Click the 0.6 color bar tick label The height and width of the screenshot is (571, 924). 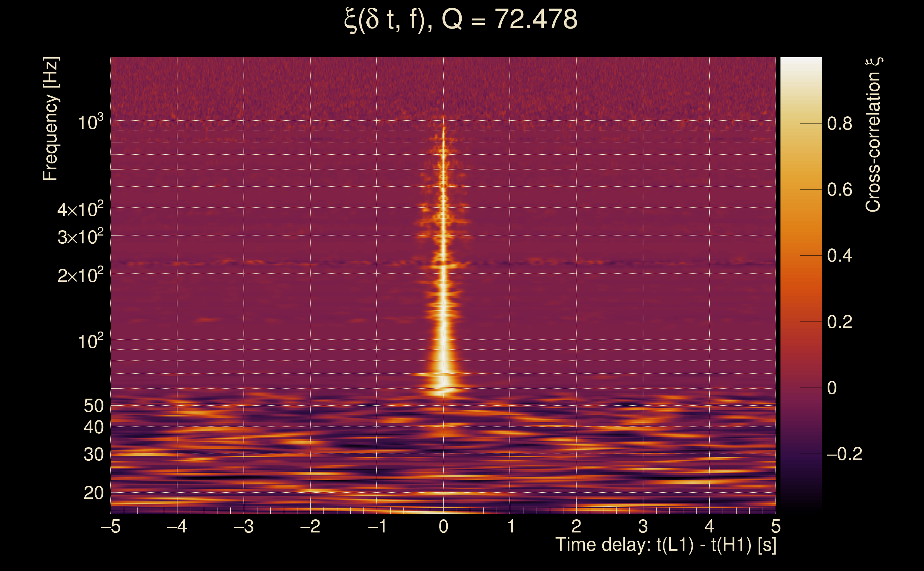(839, 190)
